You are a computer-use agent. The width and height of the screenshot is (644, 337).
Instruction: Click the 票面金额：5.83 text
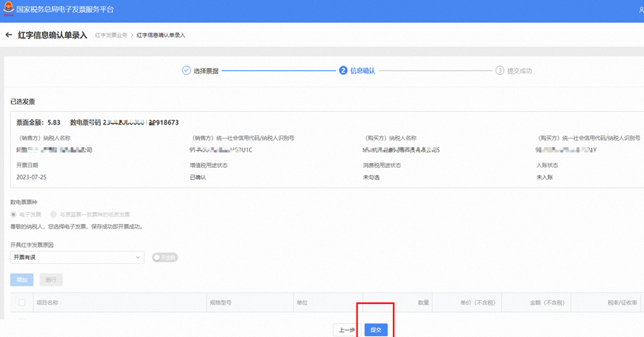[x=38, y=122]
